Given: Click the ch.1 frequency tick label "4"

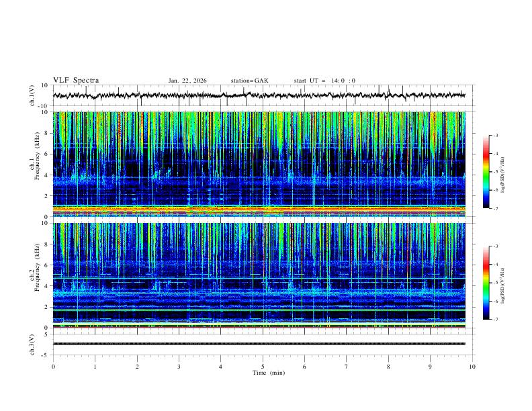Looking at the screenshot, I should point(46,175).
